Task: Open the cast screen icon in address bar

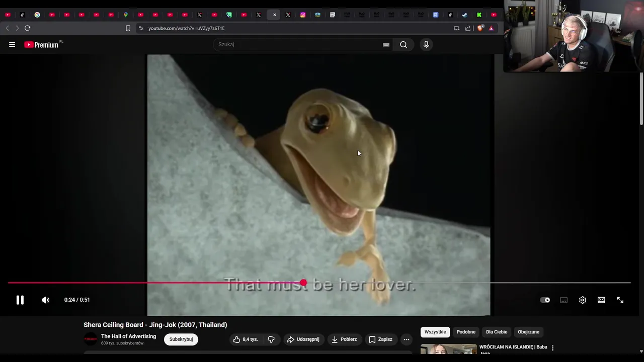Action: pyautogui.click(x=456, y=28)
